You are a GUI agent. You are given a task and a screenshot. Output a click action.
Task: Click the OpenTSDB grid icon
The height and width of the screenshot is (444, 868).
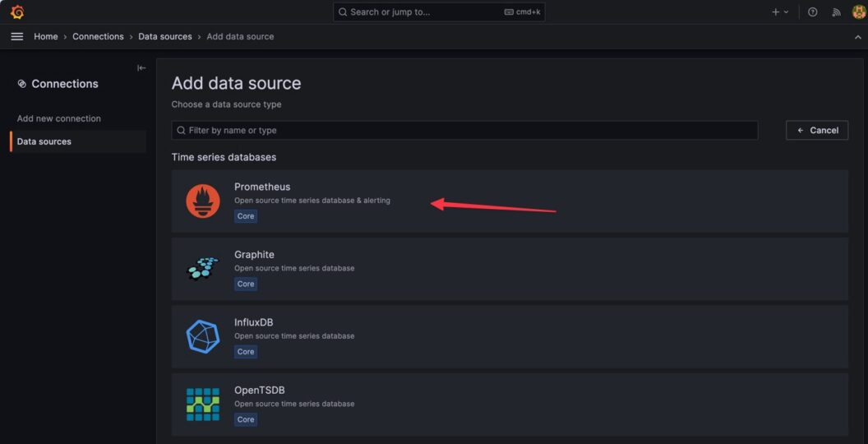pyautogui.click(x=202, y=405)
